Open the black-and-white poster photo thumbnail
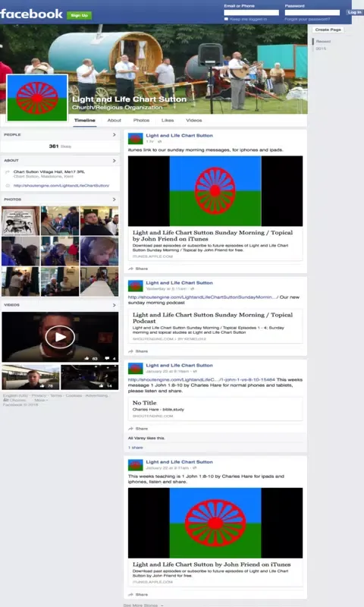The width and height of the screenshot is (364, 607). coord(20,221)
